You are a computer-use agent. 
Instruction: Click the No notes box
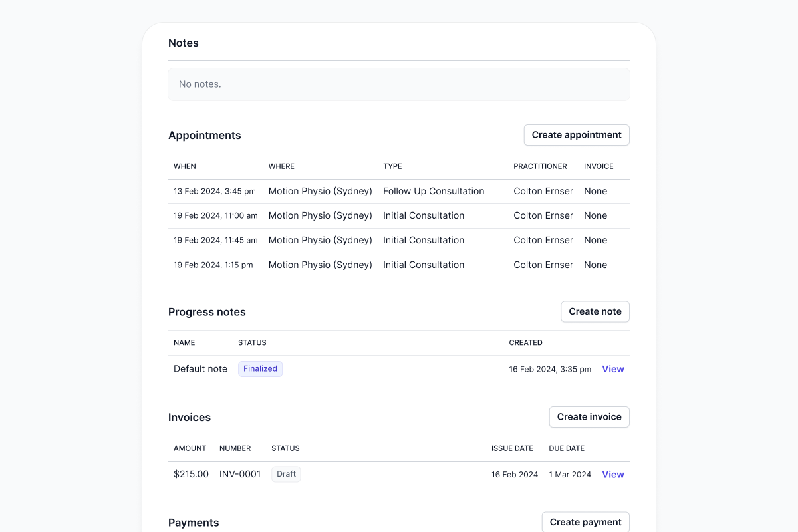[398, 84]
